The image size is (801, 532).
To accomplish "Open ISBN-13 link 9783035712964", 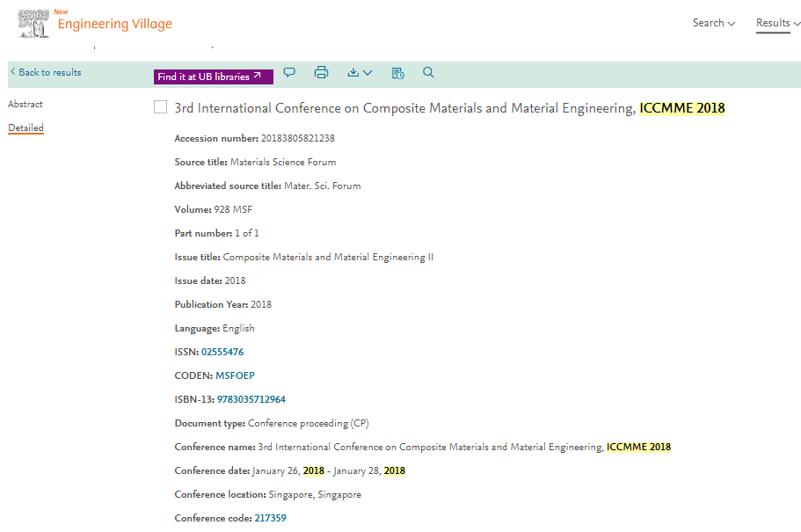I will click(x=251, y=399).
